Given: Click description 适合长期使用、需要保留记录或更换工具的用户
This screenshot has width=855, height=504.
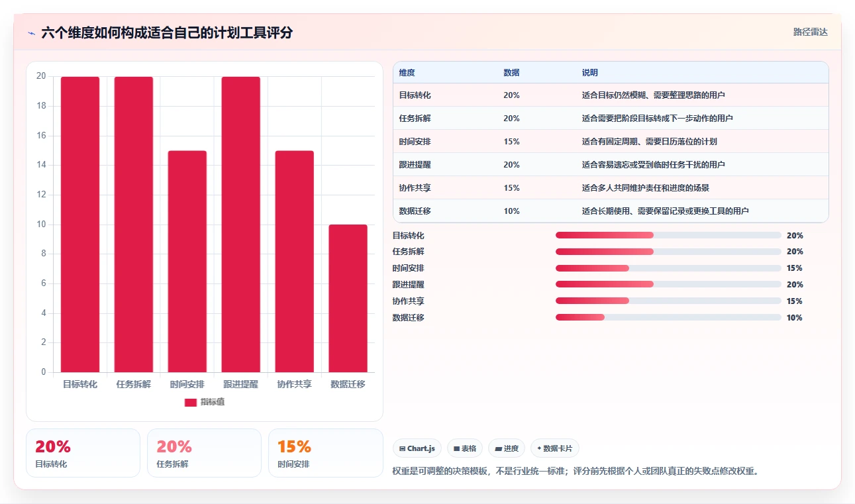Looking at the screenshot, I should click(666, 211).
